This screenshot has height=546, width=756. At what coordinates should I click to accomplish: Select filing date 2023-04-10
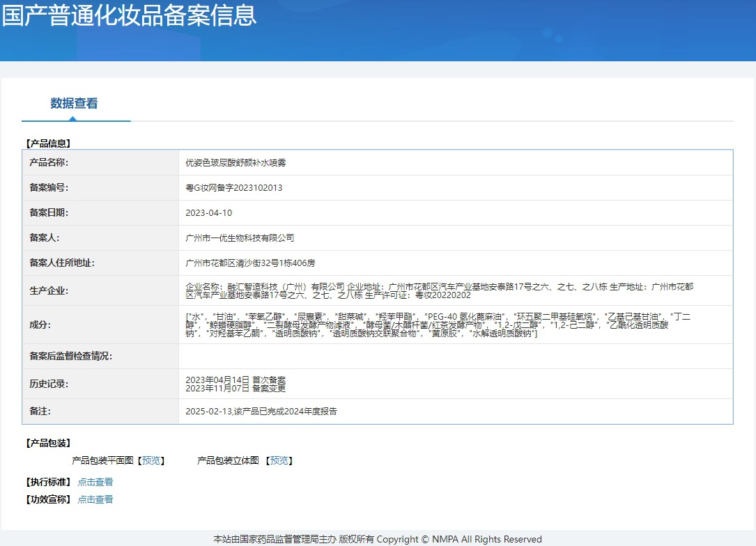(x=209, y=213)
